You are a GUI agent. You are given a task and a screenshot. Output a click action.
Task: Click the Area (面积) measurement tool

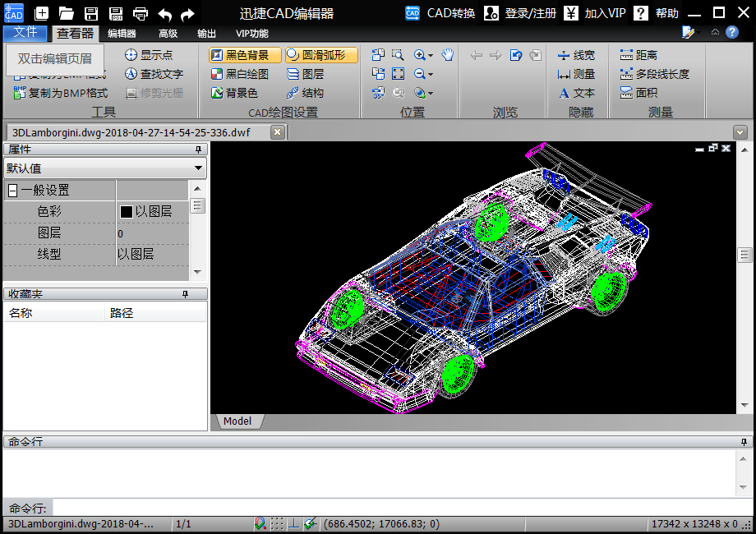[638, 93]
